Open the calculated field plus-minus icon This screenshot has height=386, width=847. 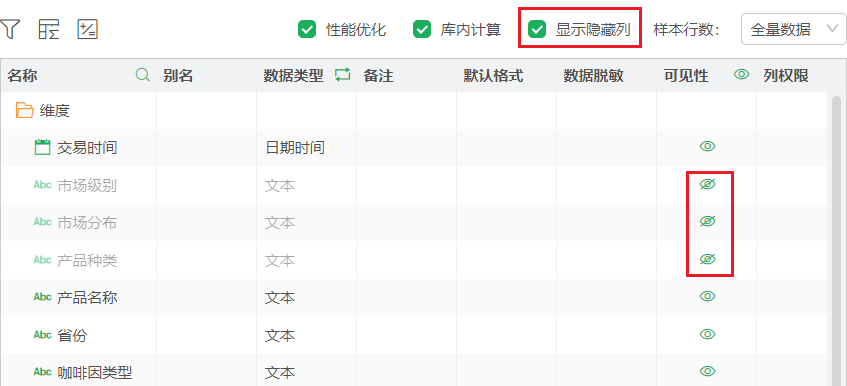pos(88,29)
